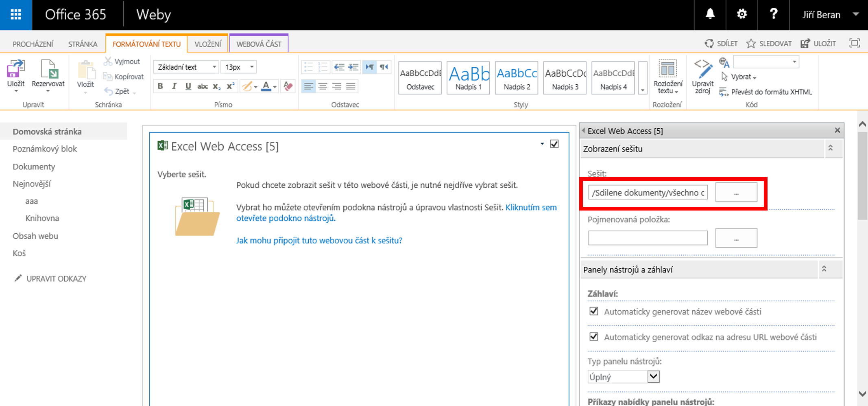Open the Vybrat dropdown
The image size is (868, 406).
pos(739,77)
